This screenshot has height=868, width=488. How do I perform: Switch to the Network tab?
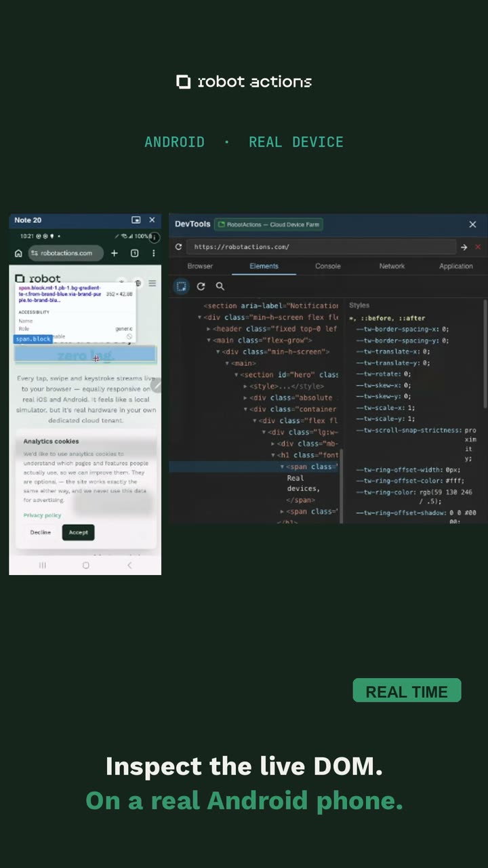coord(392,267)
